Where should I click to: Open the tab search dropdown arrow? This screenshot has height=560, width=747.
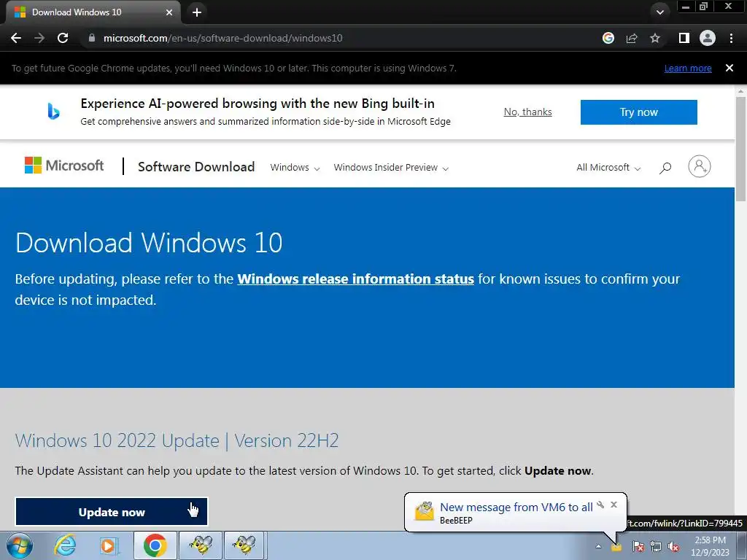point(659,12)
